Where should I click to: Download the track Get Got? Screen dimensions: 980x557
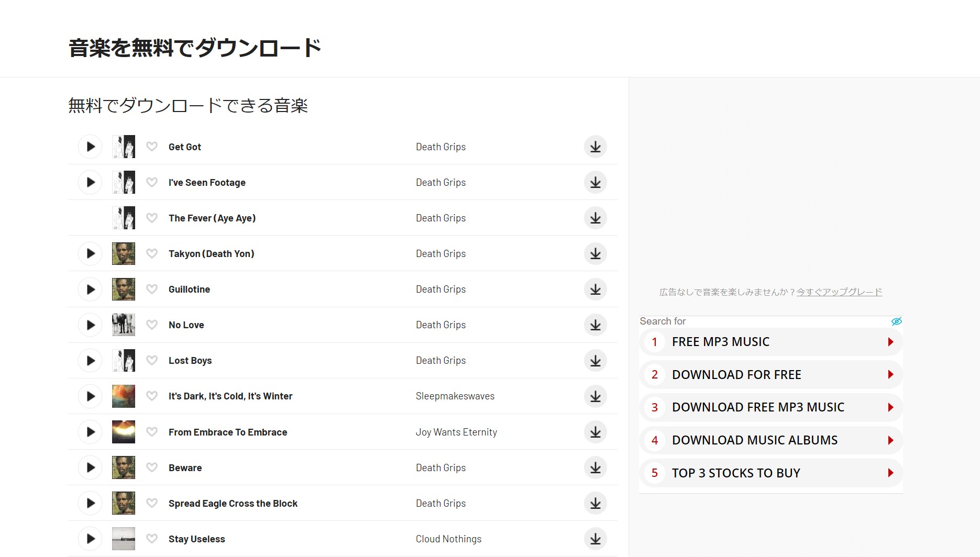596,147
